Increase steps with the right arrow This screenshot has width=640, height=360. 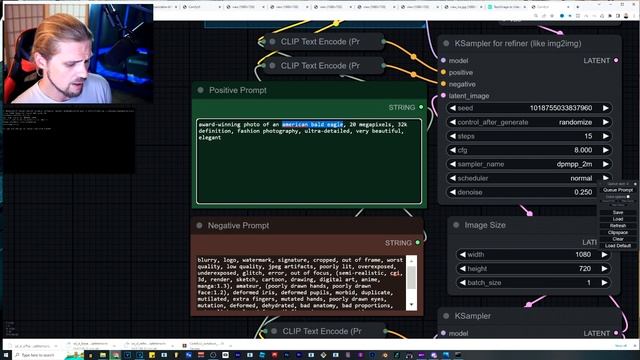tap(606, 136)
